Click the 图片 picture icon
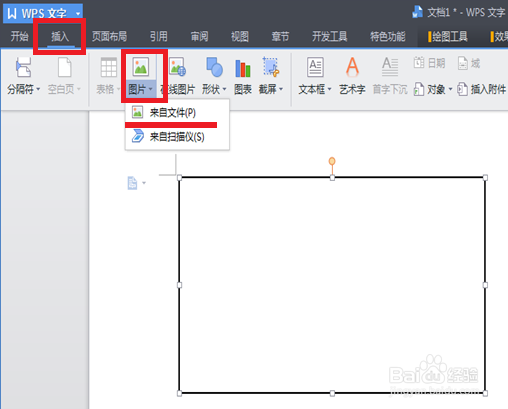Screen dimensions: 508x409 coord(141,66)
